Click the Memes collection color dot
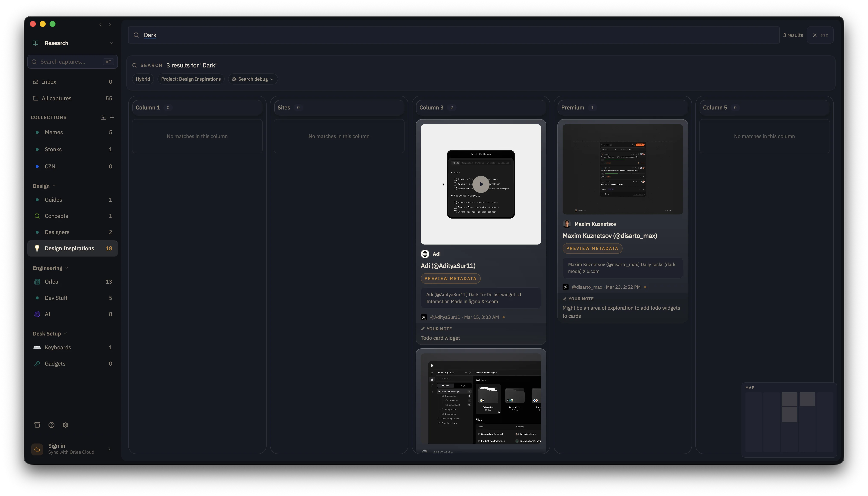The height and width of the screenshot is (496, 868). pos(37,132)
